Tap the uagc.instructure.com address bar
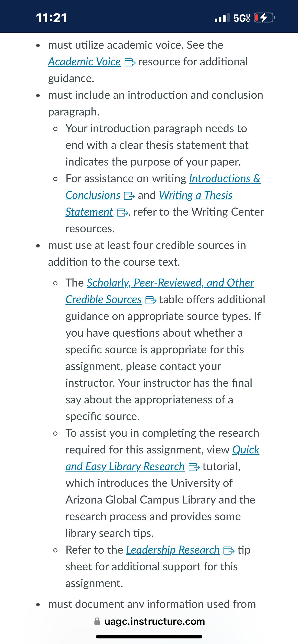 pos(149,621)
